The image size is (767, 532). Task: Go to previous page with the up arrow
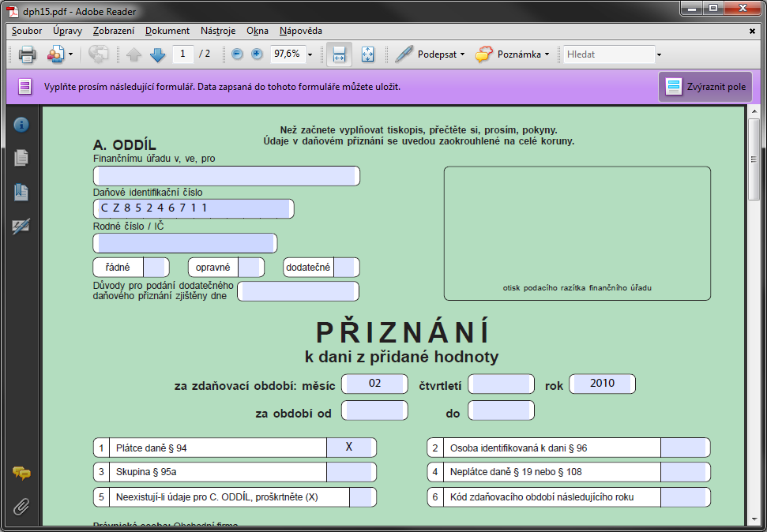[x=133, y=54]
